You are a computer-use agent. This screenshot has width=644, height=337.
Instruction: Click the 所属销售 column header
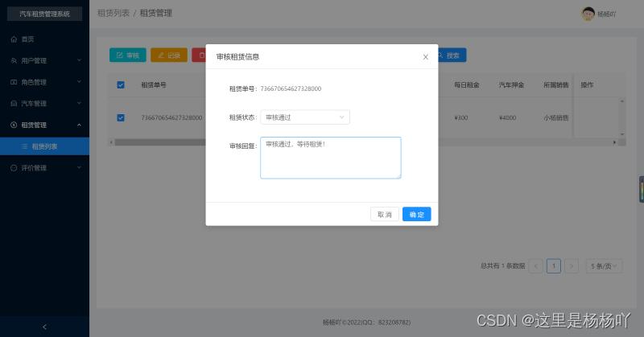[556, 85]
